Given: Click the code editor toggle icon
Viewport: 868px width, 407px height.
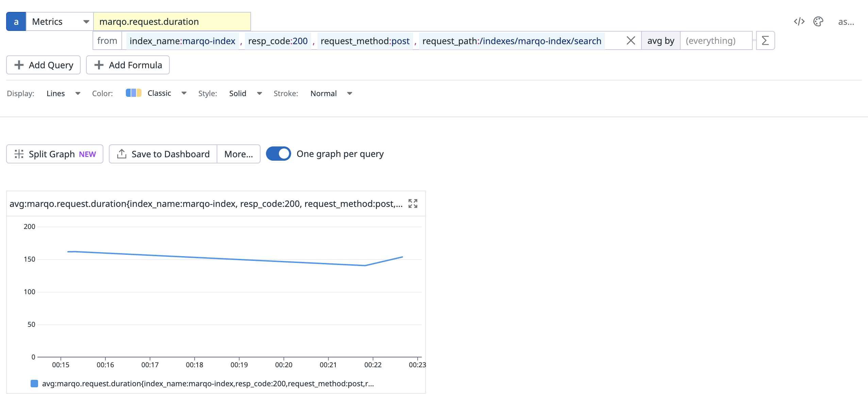Looking at the screenshot, I should click(799, 22).
